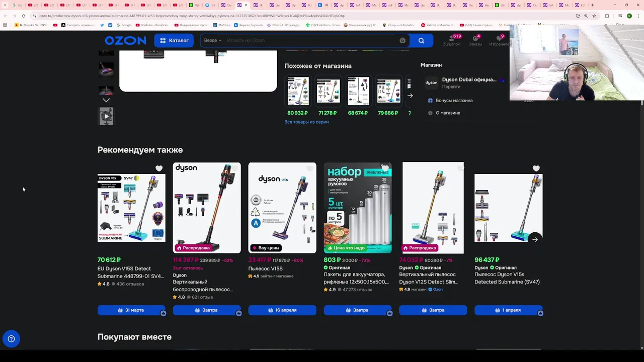
Task: Click the browser address bar URL
Action: [x=192, y=16]
